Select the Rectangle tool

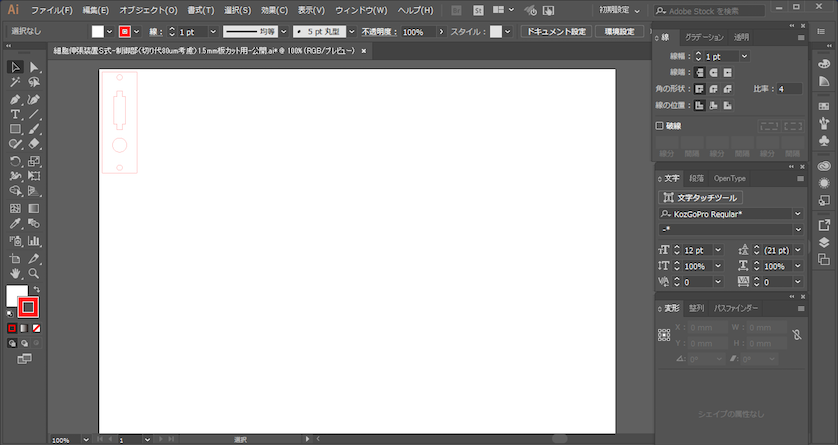click(x=15, y=129)
